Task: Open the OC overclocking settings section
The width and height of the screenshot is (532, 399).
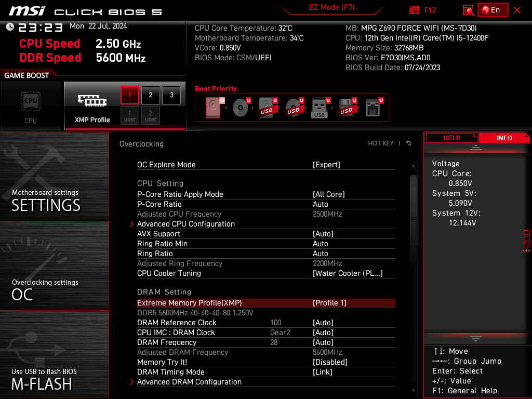Action: pyautogui.click(x=54, y=265)
